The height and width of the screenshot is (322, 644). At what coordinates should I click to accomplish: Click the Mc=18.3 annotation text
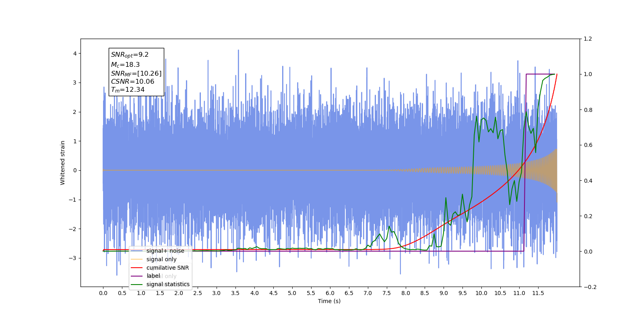tap(125, 64)
